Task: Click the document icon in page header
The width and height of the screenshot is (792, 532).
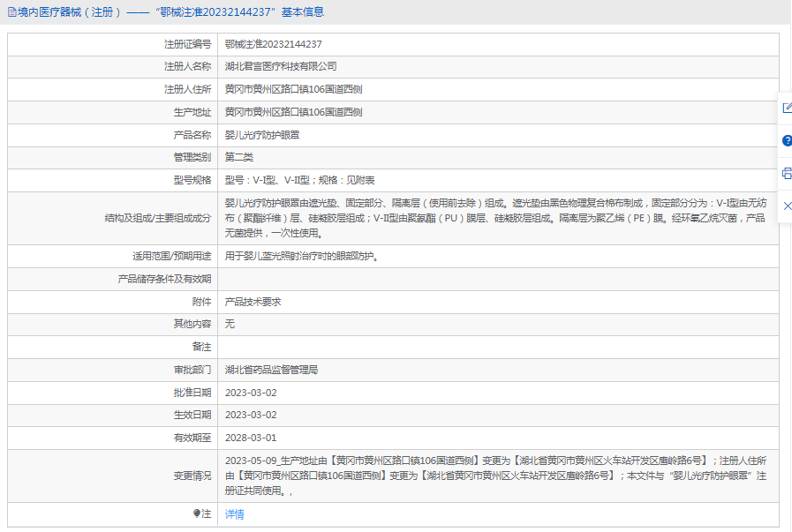Action: pos(11,12)
